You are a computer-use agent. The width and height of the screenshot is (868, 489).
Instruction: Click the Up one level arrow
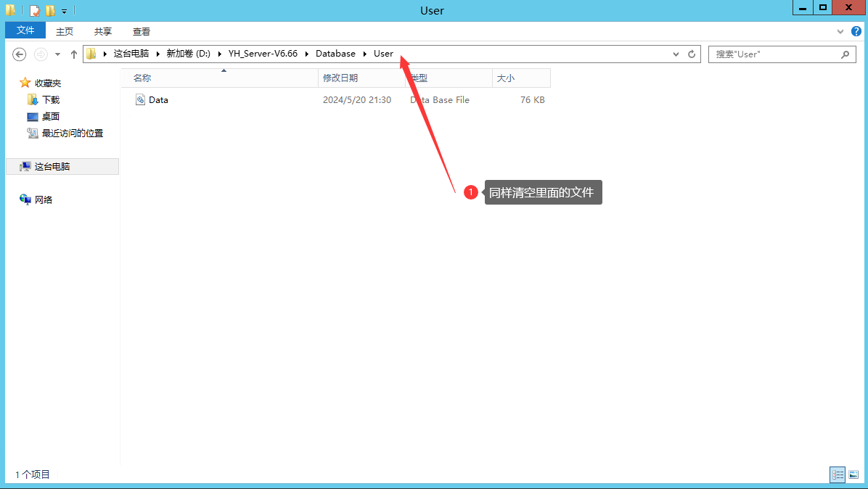pyautogui.click(x=73, y=54)
